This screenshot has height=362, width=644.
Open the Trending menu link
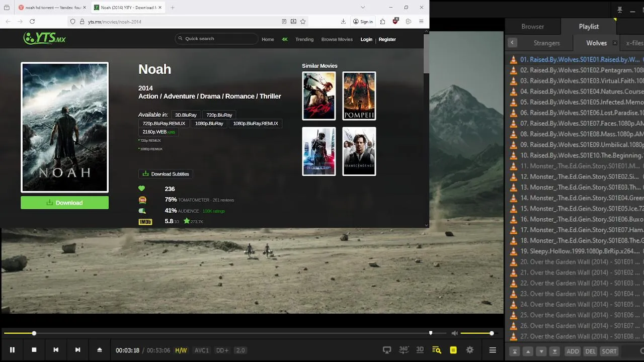click(x=304, y=39)
